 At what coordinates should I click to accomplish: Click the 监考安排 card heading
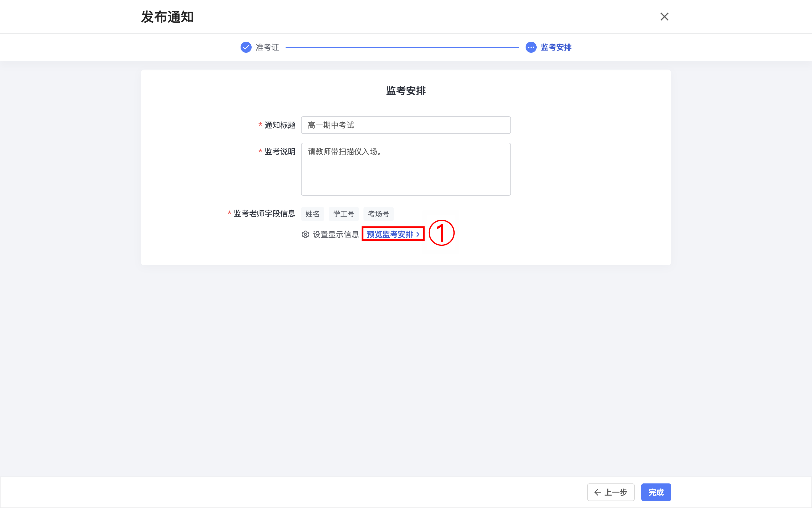pyautogui.click(x=406, y=91)
